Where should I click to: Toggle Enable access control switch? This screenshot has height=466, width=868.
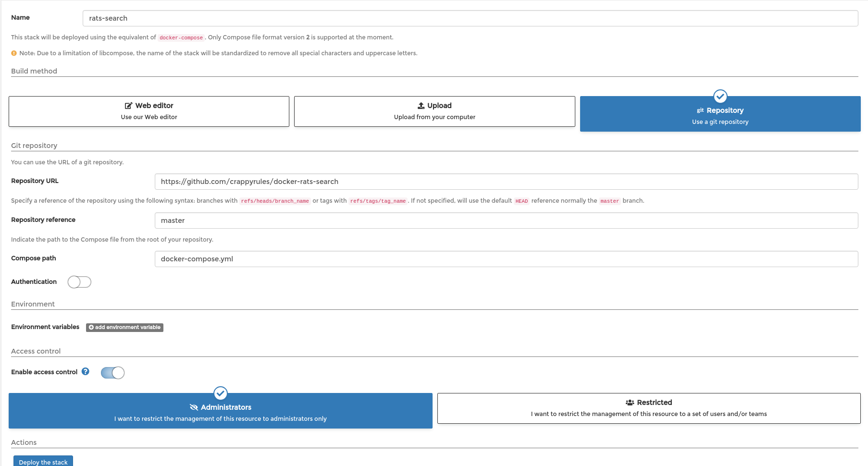click(x=112, y=373)
